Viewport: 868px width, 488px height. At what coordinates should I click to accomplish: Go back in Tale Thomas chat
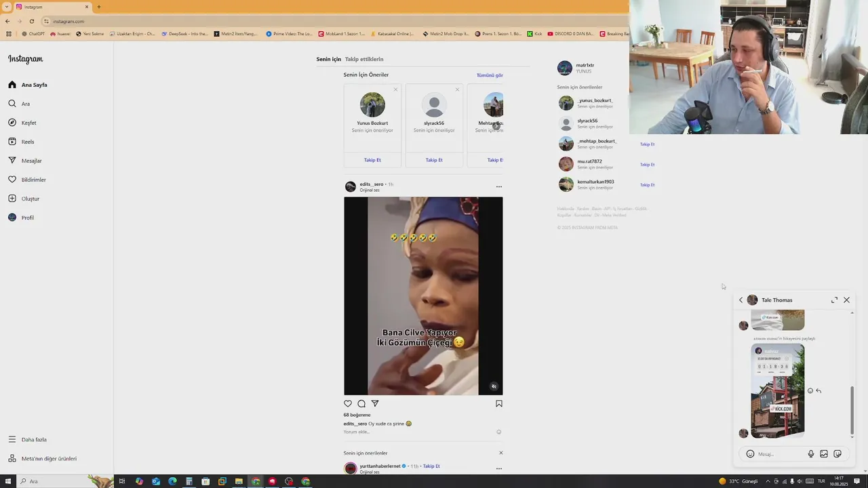tap(741, 300)
